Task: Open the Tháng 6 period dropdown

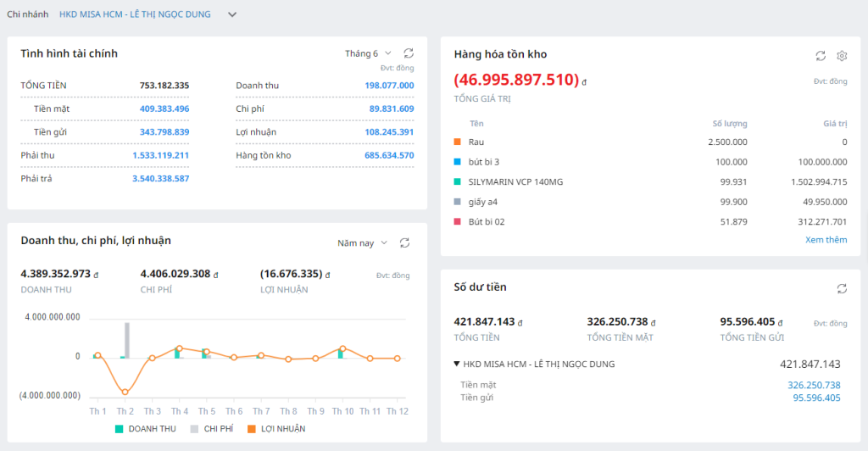Action: click(368, 53)
